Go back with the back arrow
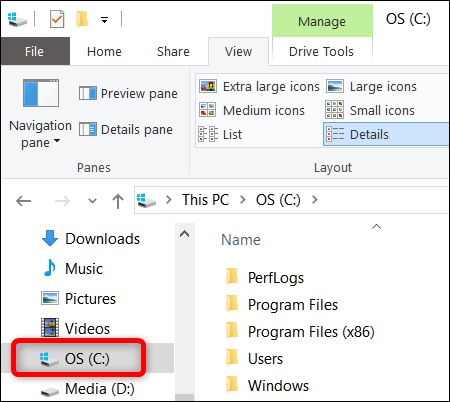This screenshot has width=450, height=402. (x=24, y=201)
